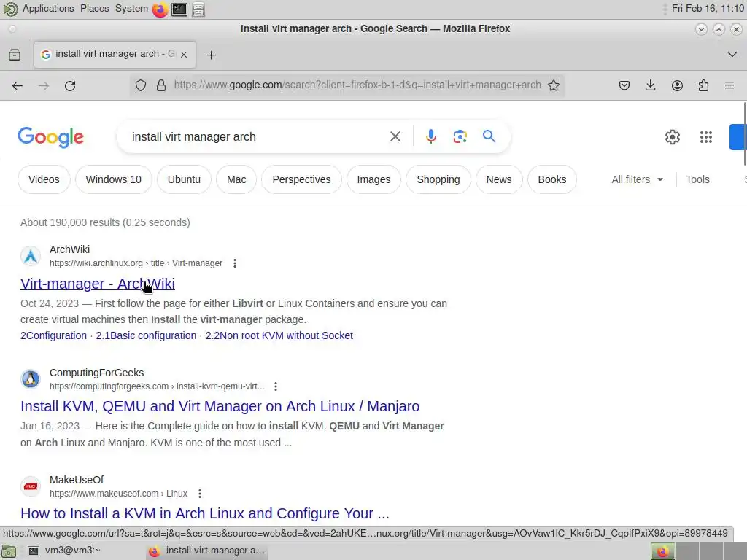Open more options for MakeUseOf result
This screenshot has width=747, height=560.
coord(200,494)
